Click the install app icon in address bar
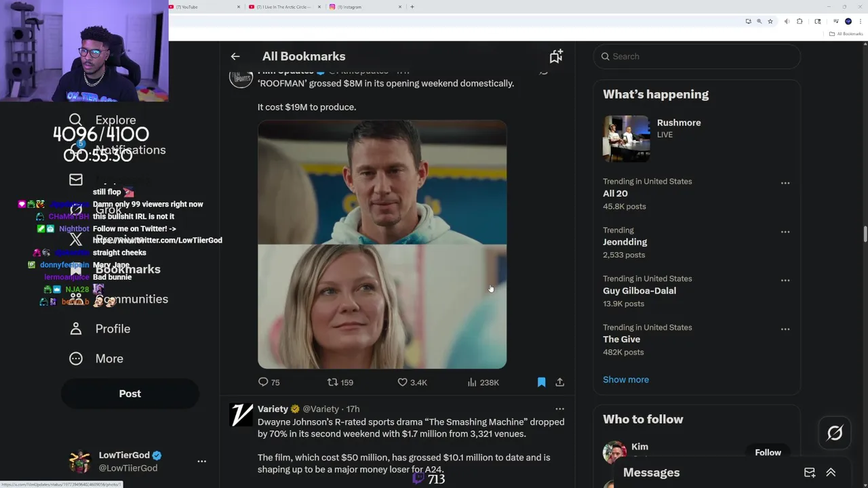The height and width of the screenshot is (488, 868). pyautogui.click(x=748, y=22)
